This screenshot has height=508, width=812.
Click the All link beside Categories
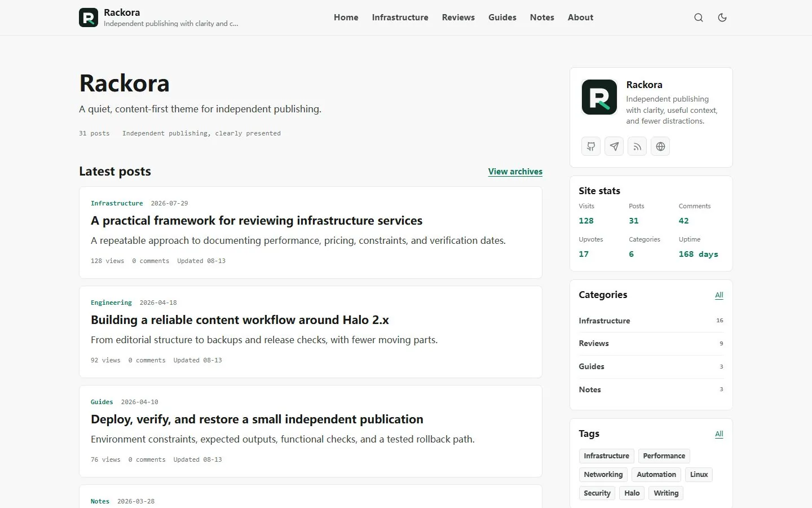(719, 295)
